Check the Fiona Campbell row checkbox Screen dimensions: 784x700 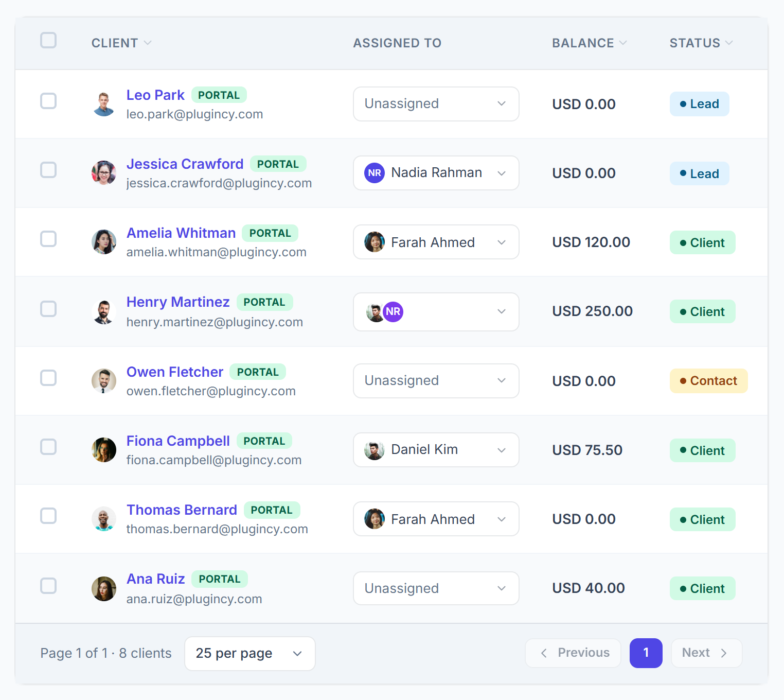[x=48, y=447]
